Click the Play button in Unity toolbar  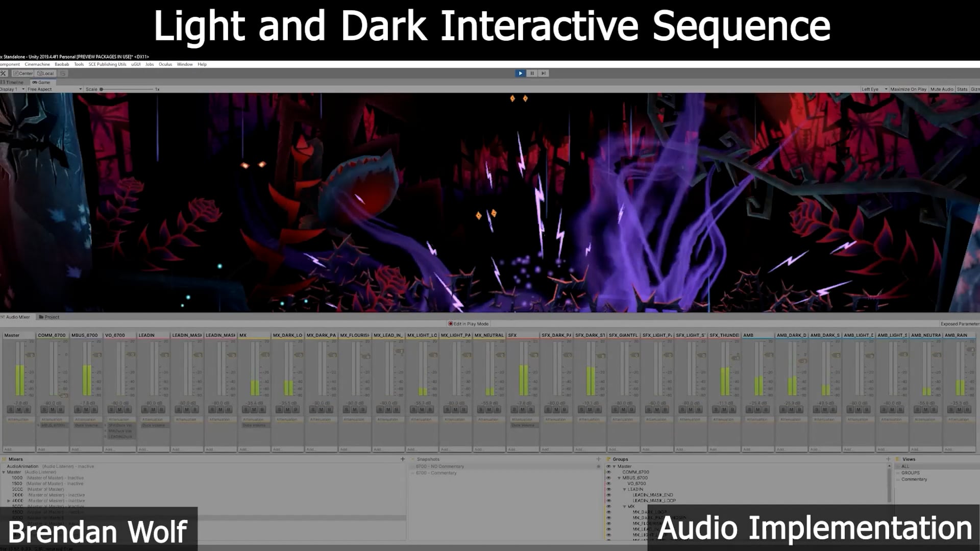coord(520,73)
